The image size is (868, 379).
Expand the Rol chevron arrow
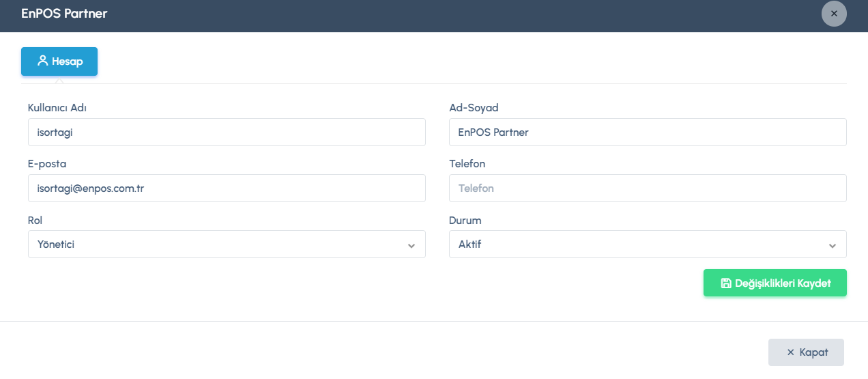click(x=411, y=245)
